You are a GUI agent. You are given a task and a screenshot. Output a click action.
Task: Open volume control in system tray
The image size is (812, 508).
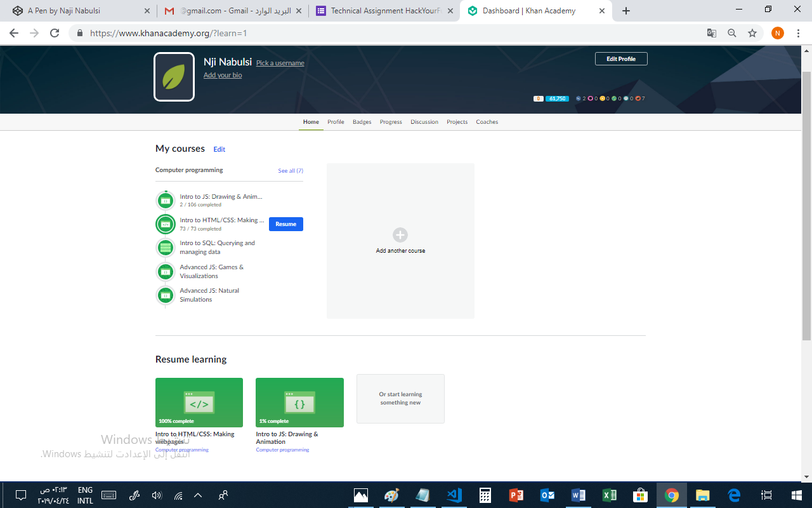157,495
